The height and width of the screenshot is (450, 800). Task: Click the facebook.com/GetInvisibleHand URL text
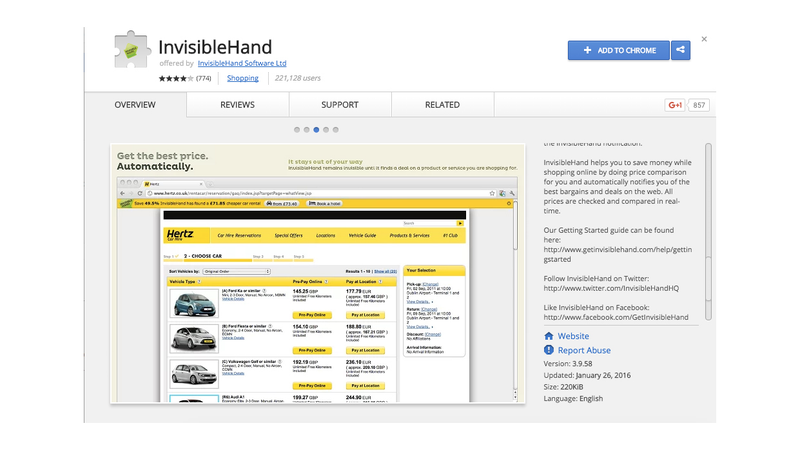616,317
